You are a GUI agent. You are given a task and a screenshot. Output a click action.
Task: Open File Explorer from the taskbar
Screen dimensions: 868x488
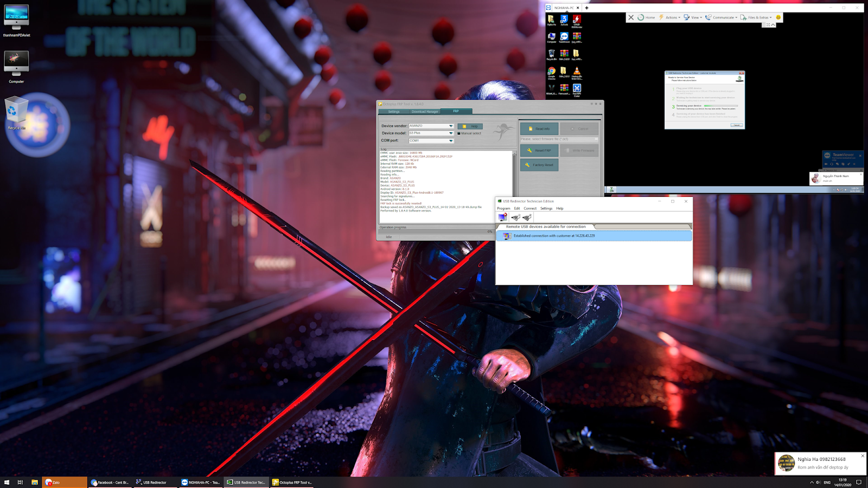(x=34, y=482)
